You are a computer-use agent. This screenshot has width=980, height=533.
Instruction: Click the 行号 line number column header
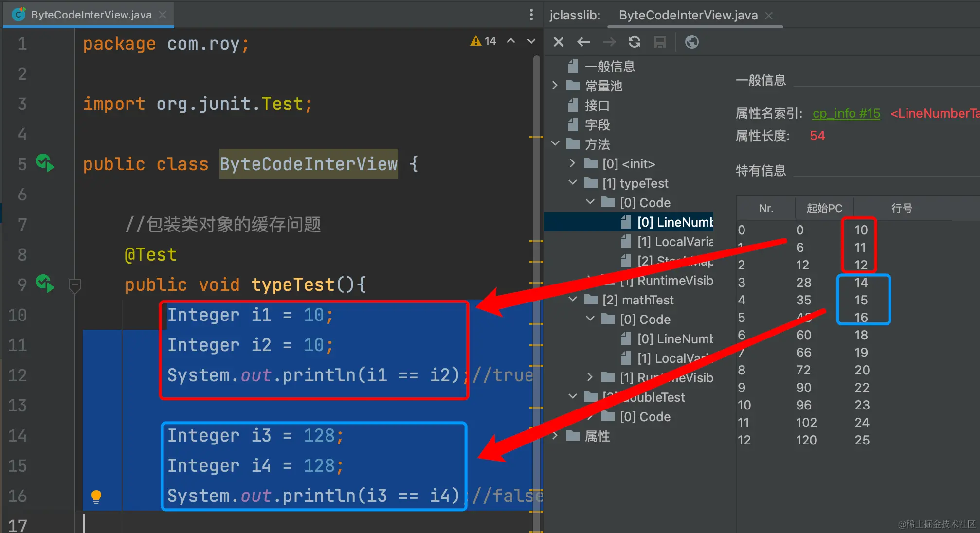901,208
